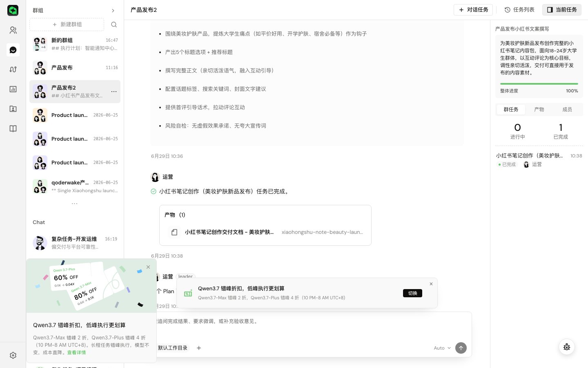Open the workflow branch sidebar icon
Screen dimensions: 588x368
13,70
